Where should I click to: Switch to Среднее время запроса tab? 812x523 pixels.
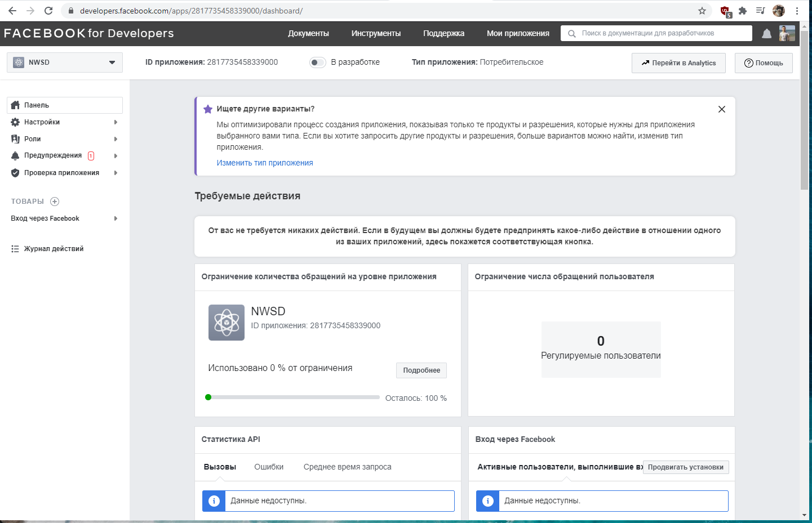click(x=347, y=467)
